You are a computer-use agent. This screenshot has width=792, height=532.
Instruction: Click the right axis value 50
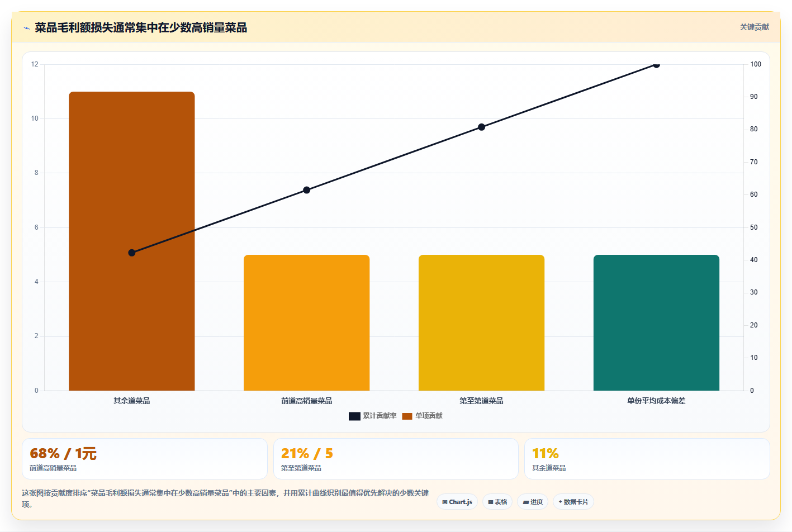tap(754, 227)
